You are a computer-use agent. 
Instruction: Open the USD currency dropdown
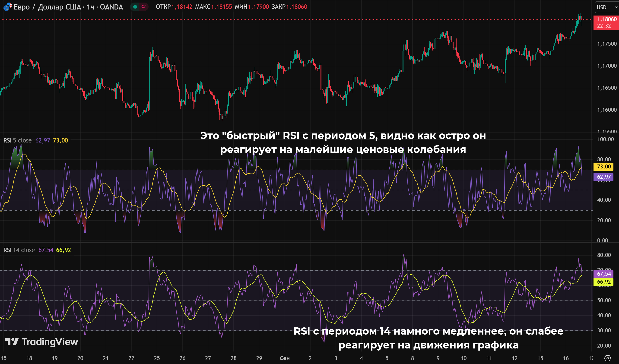coord(606,7)
